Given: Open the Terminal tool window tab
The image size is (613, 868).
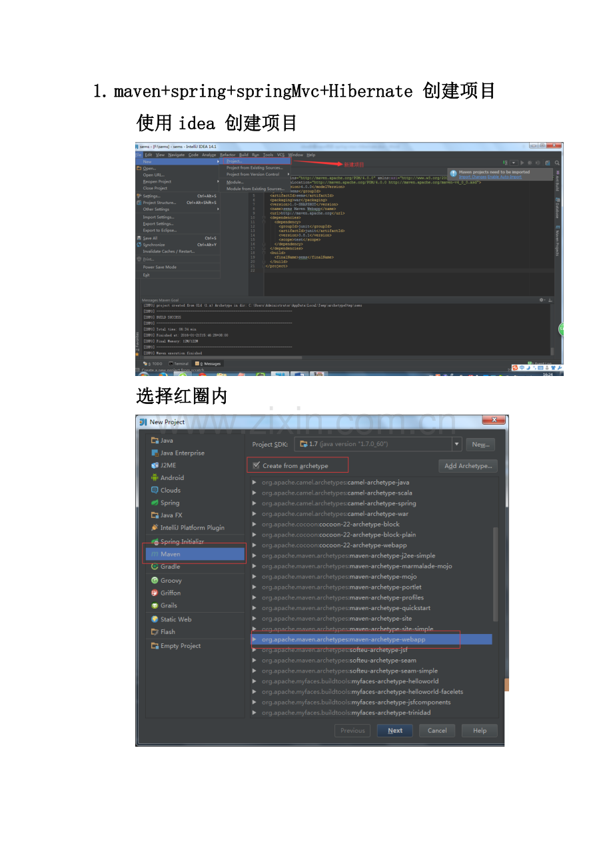Looking at the screenshot, I should click(179, 363).
